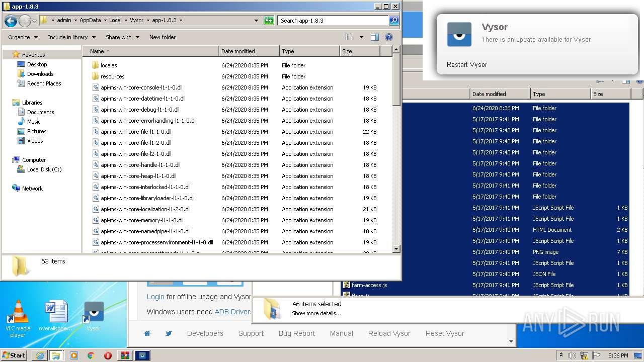Toggle the preview pane icon
The image size is (644, 362).
pos(374,37)
